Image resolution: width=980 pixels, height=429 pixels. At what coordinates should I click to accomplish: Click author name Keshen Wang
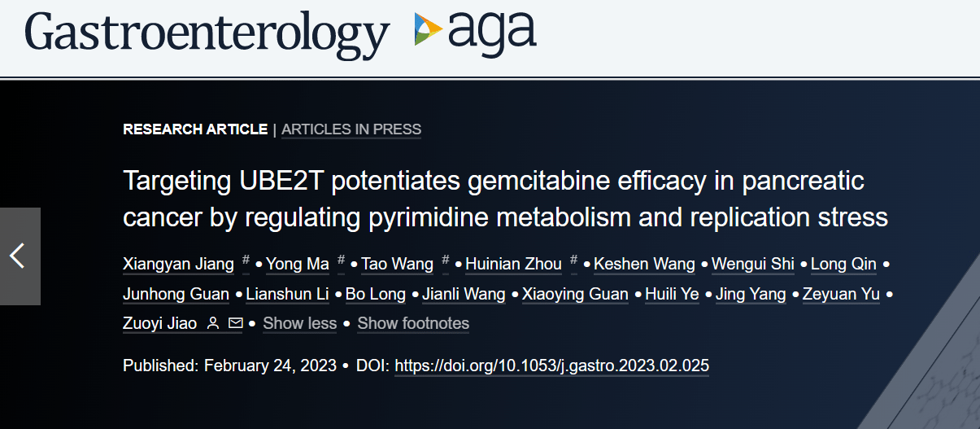click(645, 265)
